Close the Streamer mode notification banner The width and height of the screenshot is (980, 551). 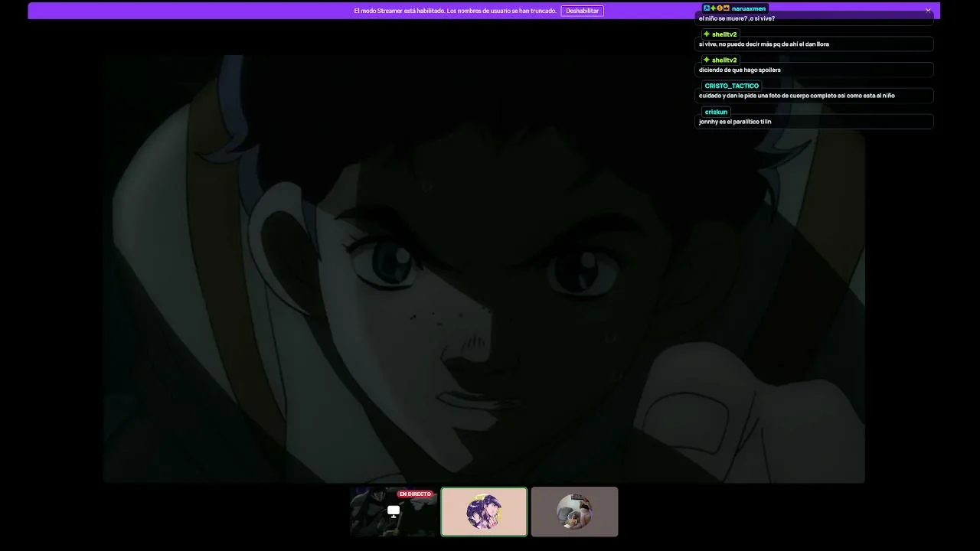coord(928,11)
